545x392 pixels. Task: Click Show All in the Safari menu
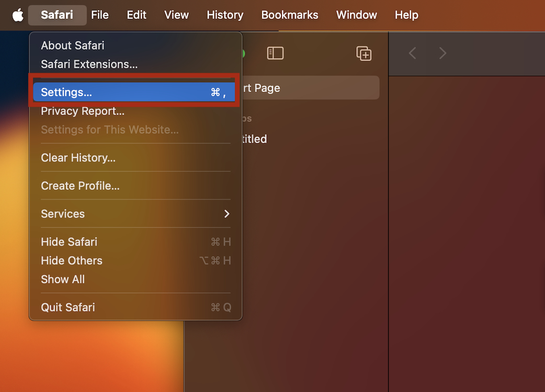pyautogui.click(x=63, y=279)
